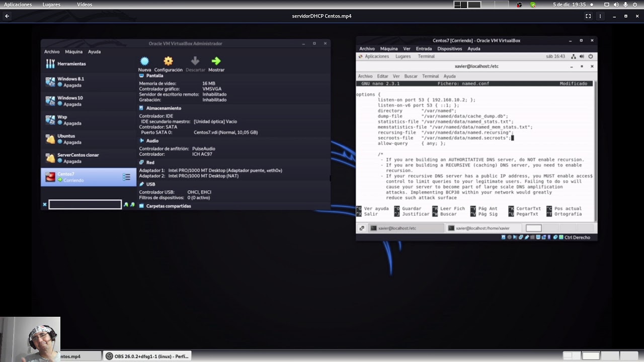644x362 pixels.
Task: Click the Almacenamiento section header
Action: pyautogui.click(x=160, y=108)
